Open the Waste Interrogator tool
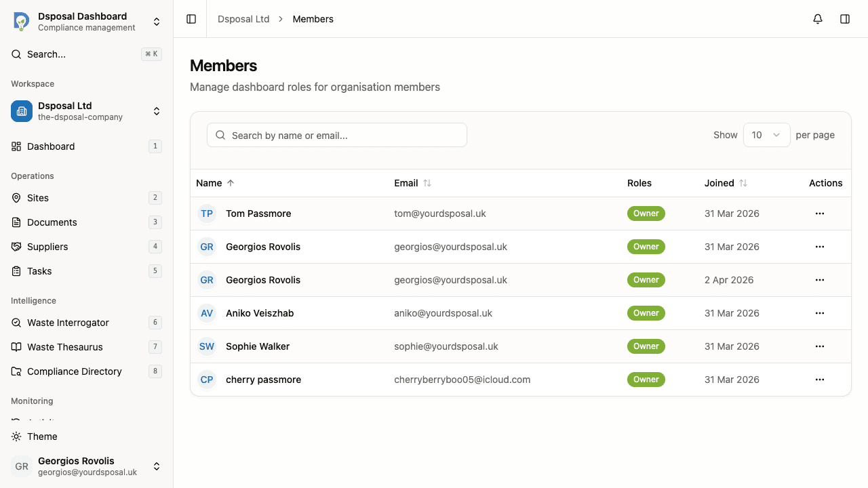Image resolution: width=868 pixels, height=488 pixels. tap(67, 323)
